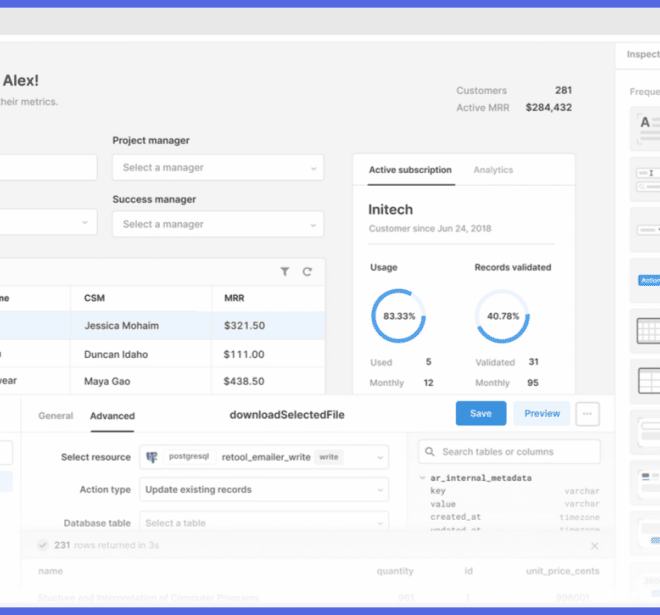Click the value column in schema tree

coord(443,504)
